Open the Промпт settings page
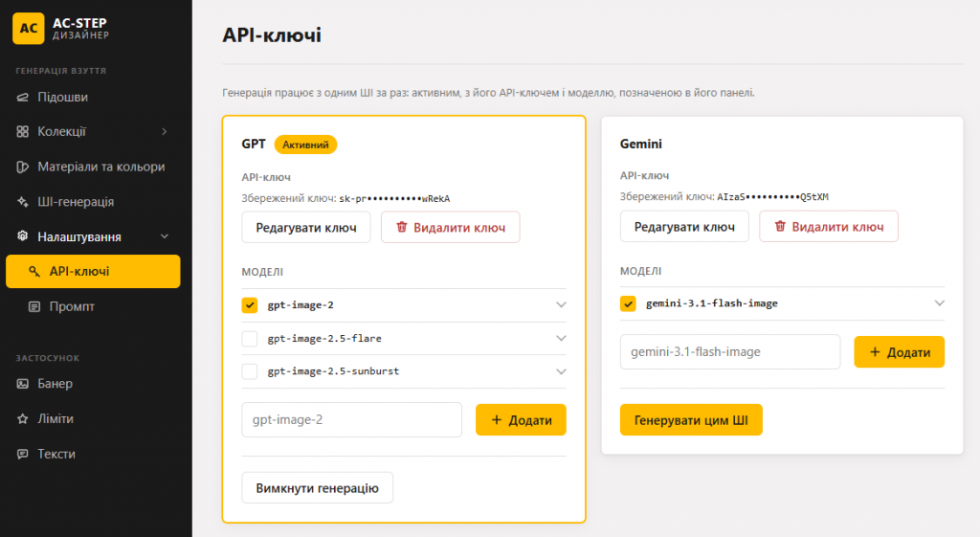This screenshot has width=980, height=537. click(93, 306)
